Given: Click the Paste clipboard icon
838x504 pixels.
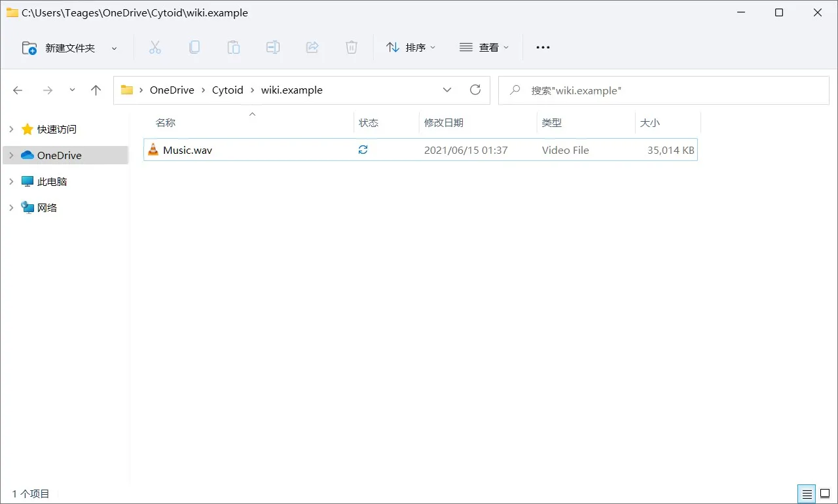Looking at the screenshot, I should [234, 48].
